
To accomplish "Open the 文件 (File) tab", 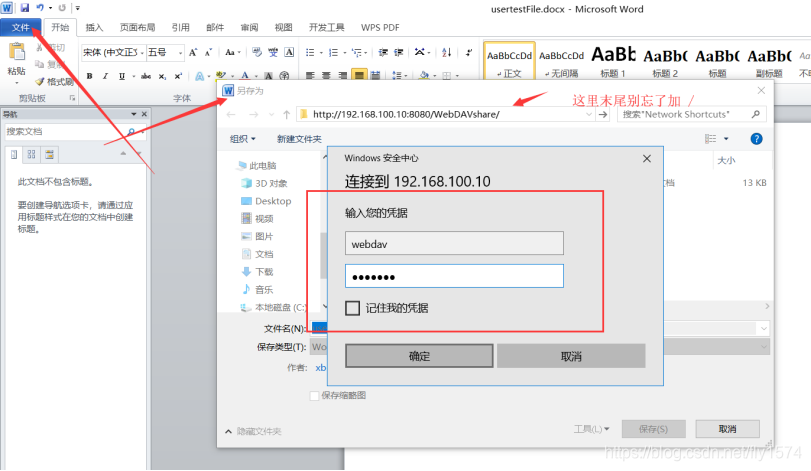I will [x=21, y=27].
